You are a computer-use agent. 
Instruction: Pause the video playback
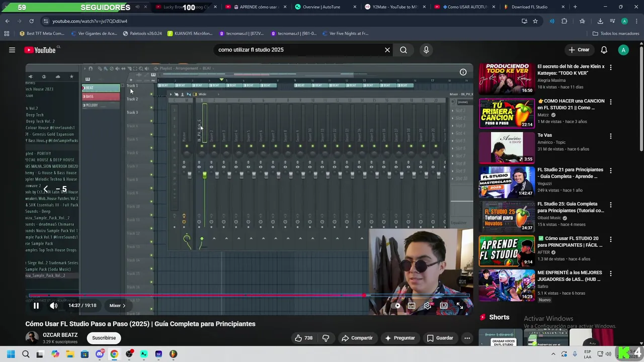tap(36, 306)
